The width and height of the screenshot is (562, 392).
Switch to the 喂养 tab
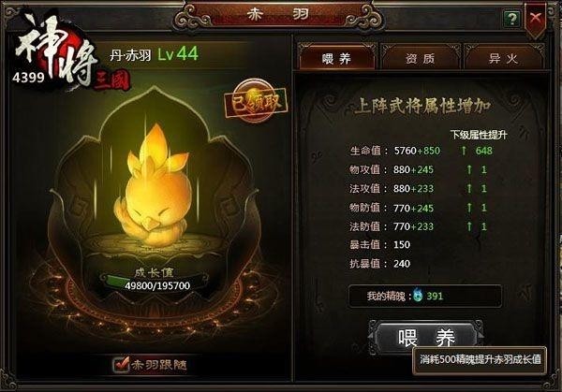[x=336, y=58]
